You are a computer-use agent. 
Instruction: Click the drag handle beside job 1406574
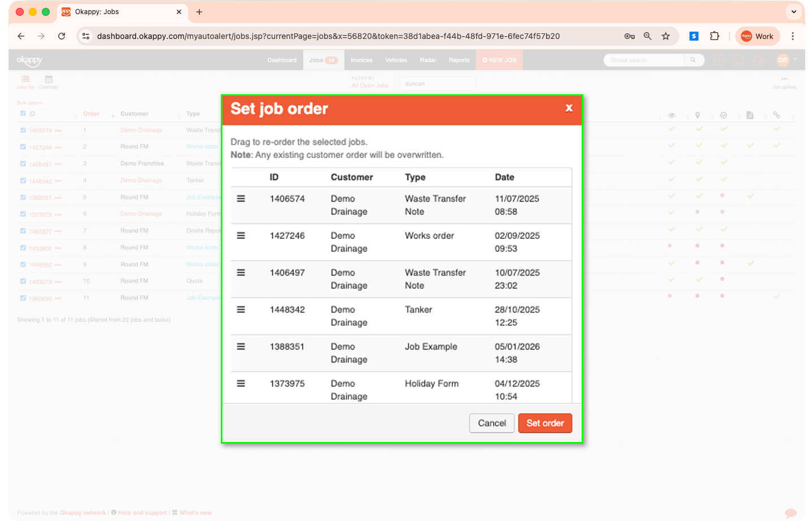(x=241, y=199)
